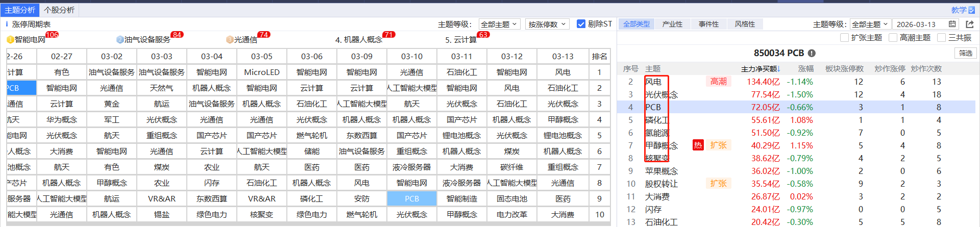Viewport: 980px width, 227px height.
Task: Sort by 主力净买额 column header
Action: 761,68
